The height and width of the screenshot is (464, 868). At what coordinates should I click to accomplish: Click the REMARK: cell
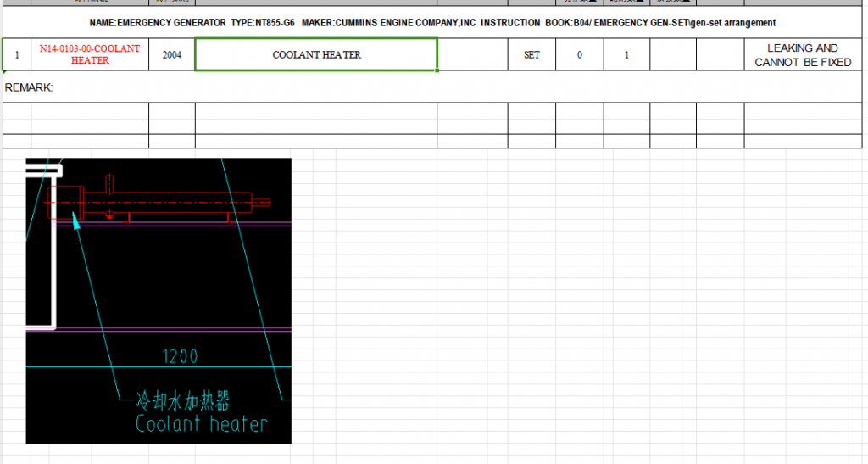29,87
